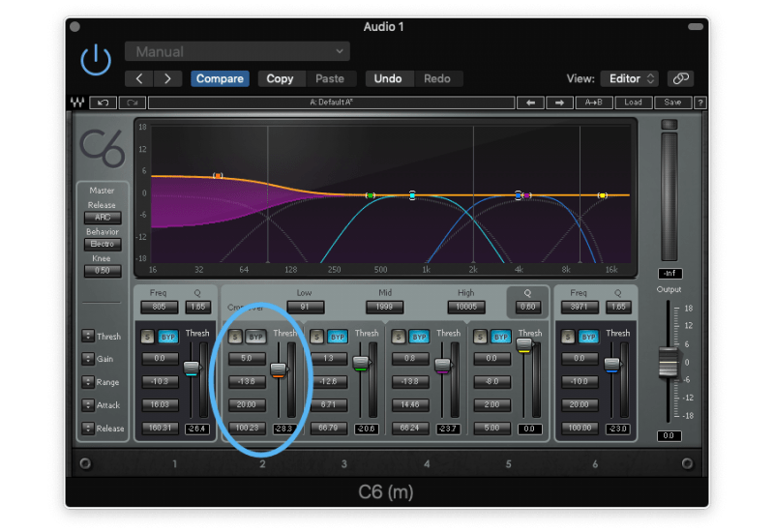Image resolution: width=774 pixels, height=532 pixels.
Task: Solo band 3 with S button
Action: (x=317, y=337)
